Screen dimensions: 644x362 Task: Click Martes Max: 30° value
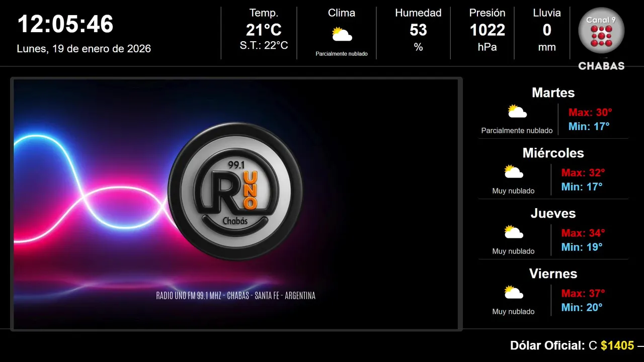tap(590, 113)
